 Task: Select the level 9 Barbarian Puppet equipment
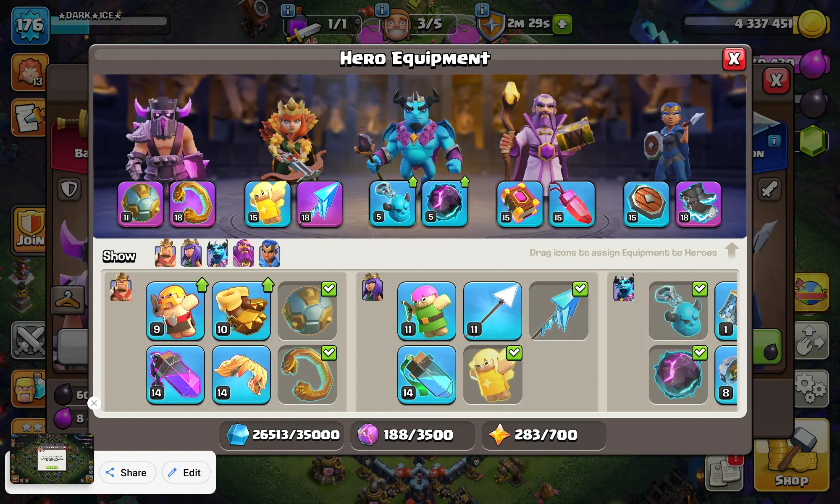(x=175, y=310)
